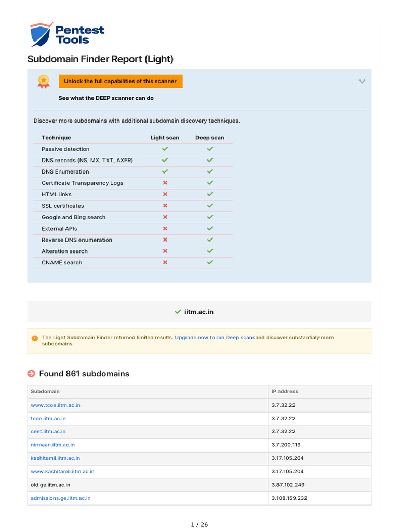Click the award ribbon medal icon
The image size is (399, 532).
point(44,81)
